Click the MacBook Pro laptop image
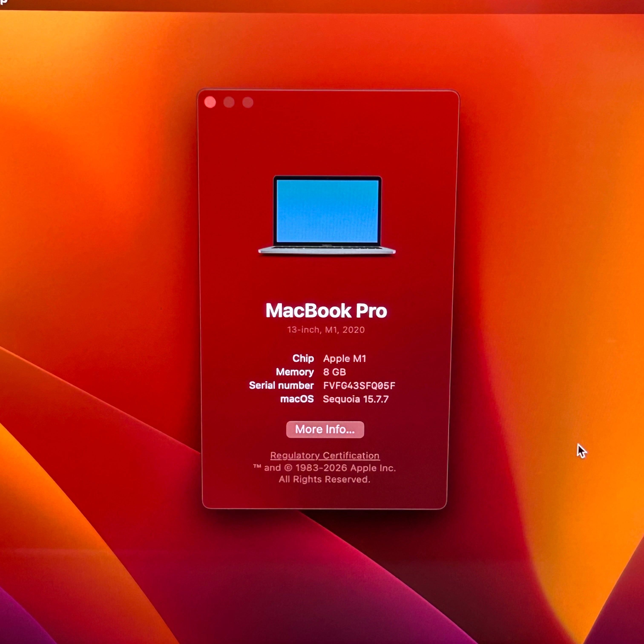 click(327, 215)
